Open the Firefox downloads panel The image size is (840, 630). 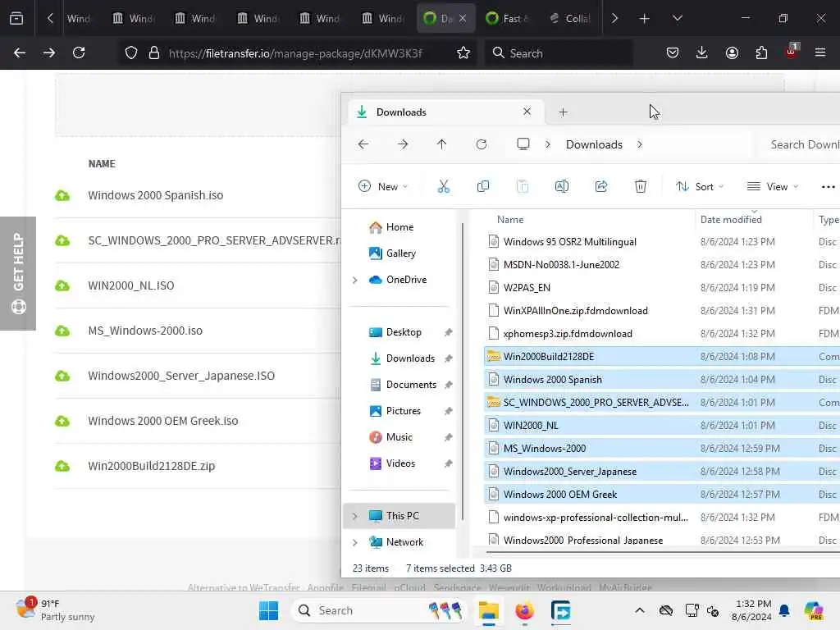702,52
